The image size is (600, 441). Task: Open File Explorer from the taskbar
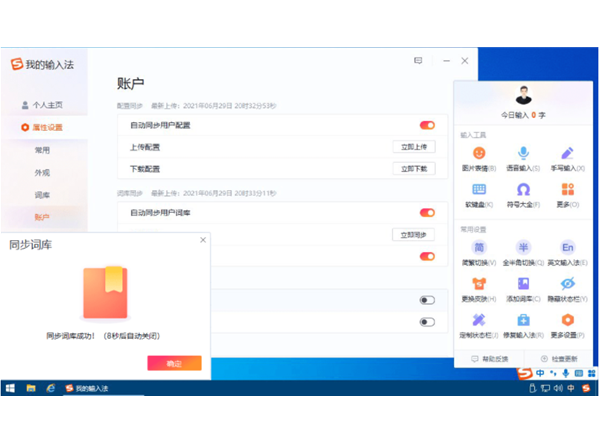pos(31,388)
